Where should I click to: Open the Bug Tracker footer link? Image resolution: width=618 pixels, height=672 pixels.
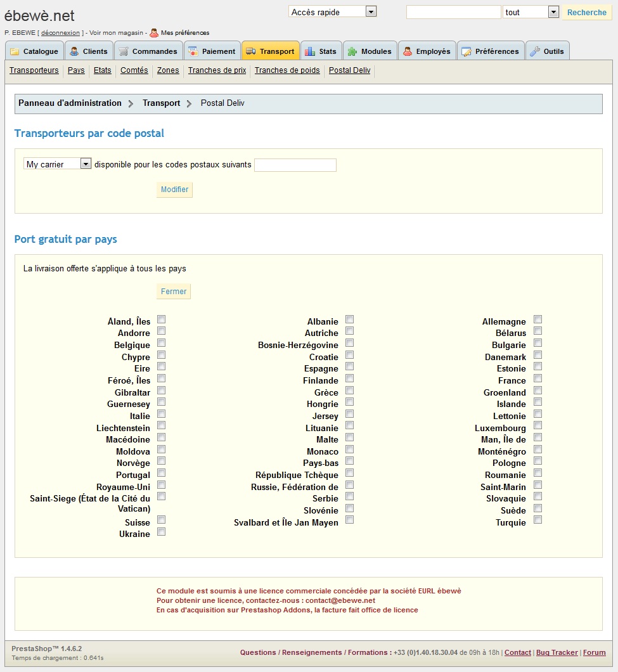[557, 652]
